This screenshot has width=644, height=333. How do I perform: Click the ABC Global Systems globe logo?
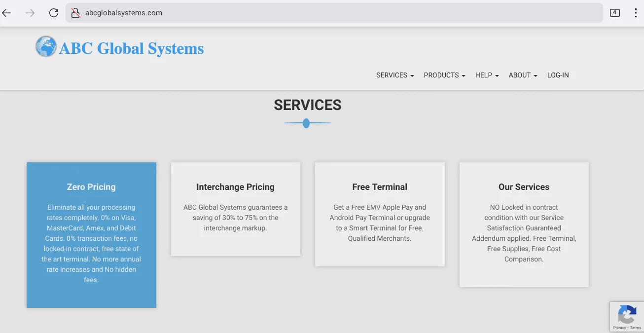pyautogui.click(x=46, y=47)
